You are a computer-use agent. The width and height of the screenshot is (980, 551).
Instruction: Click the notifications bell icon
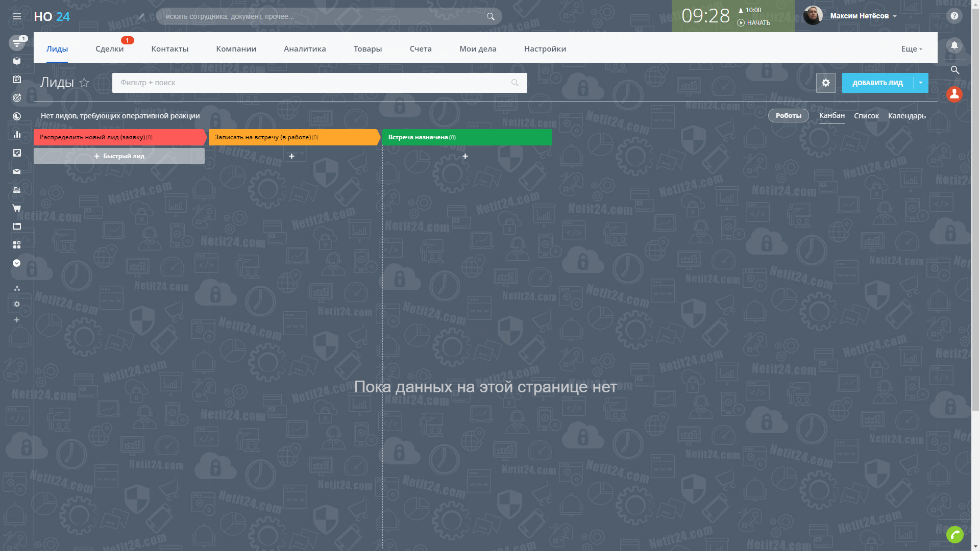coord(954,45)
